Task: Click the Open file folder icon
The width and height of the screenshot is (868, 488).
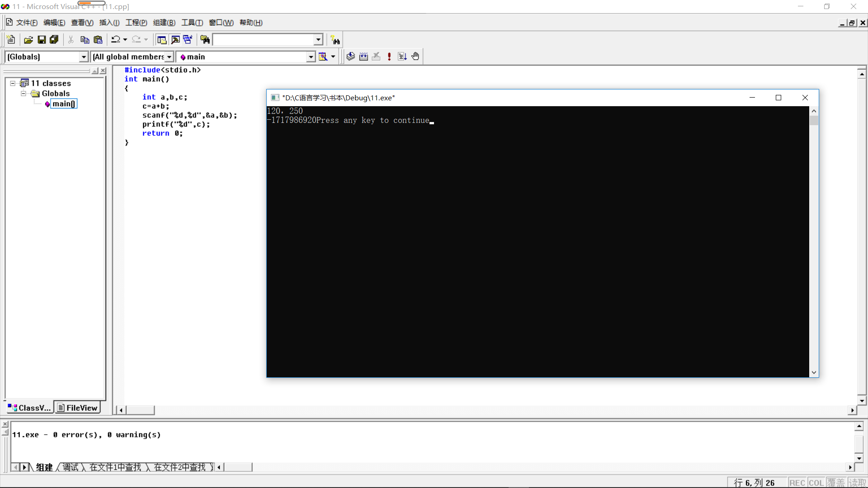Action: (28, 40)
